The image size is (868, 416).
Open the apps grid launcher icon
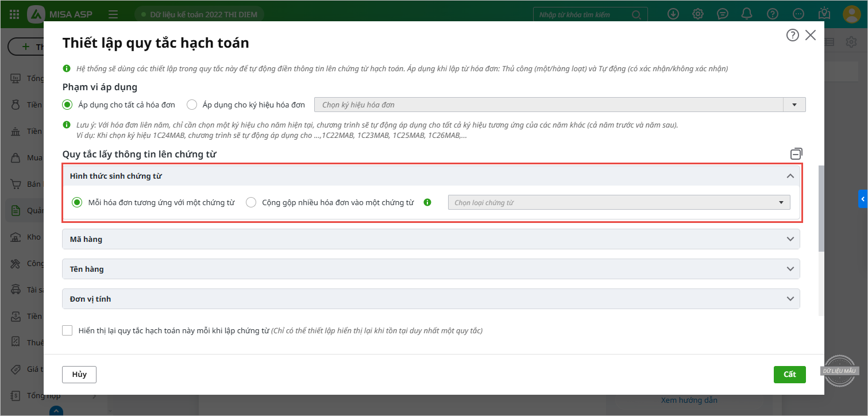click(x=14, y=14)
